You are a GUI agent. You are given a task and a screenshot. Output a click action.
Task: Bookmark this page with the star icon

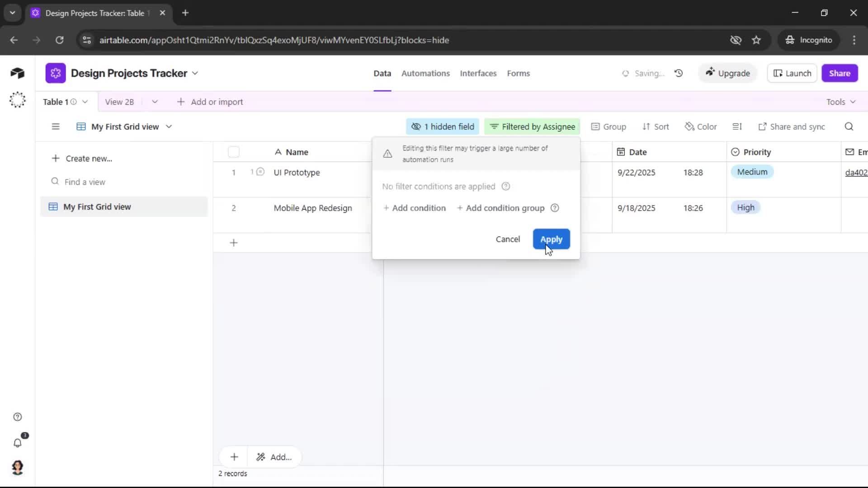(x=756, y=40)
